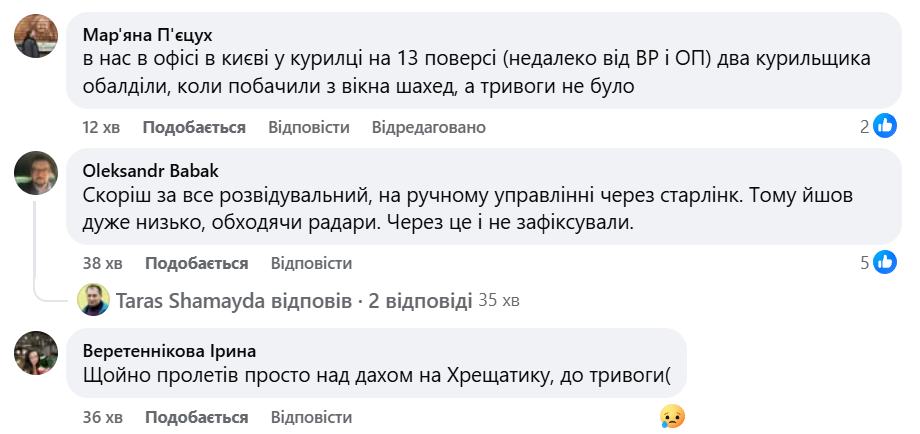Click the Веретеннікова Ірина name link
This screenshot has width=920, height=434.
pos(170,350)
